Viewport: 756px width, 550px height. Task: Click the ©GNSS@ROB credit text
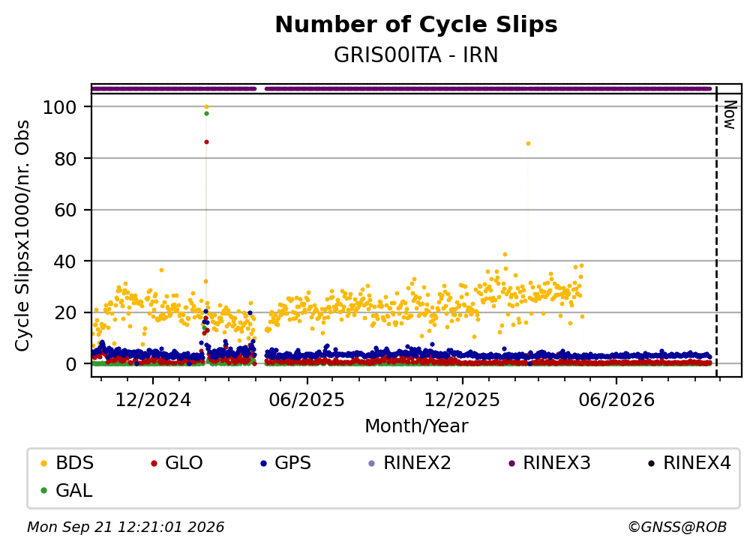[x=677, y=528]
